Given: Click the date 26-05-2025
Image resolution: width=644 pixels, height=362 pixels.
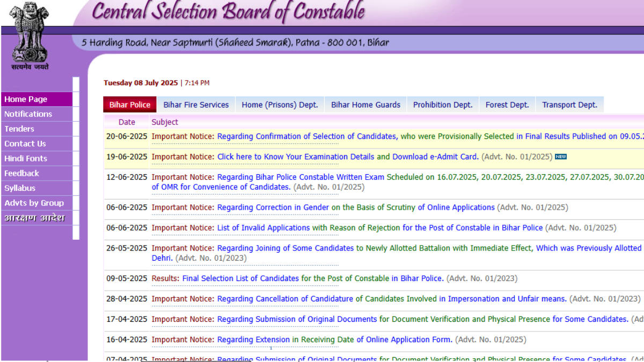Looking at the screenshot, I should (x=127, y=248).
